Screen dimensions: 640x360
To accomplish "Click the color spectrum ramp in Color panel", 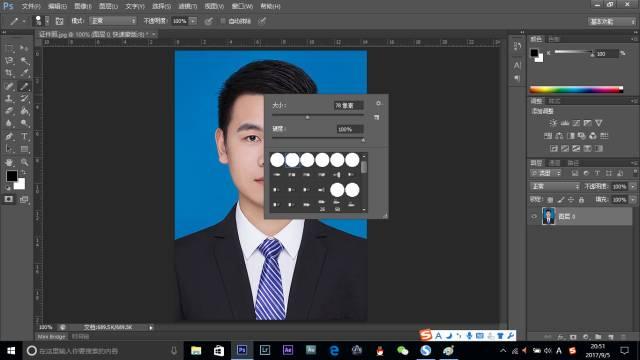I will 576,89.
